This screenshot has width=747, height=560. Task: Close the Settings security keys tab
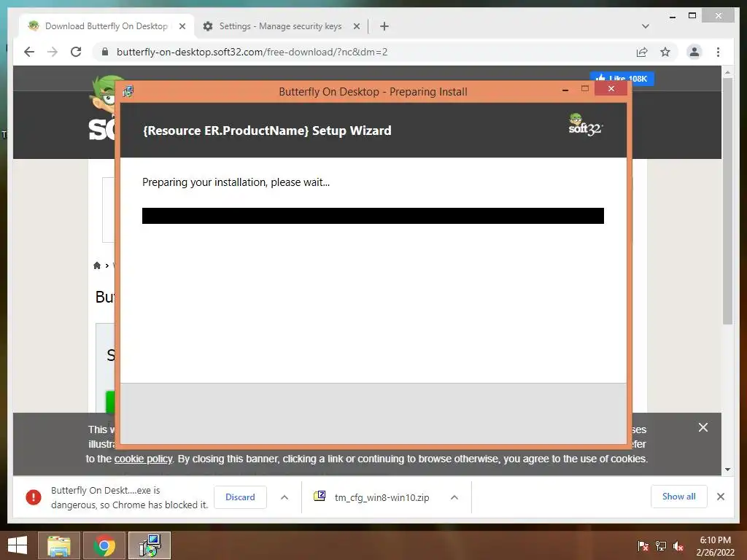356,26
